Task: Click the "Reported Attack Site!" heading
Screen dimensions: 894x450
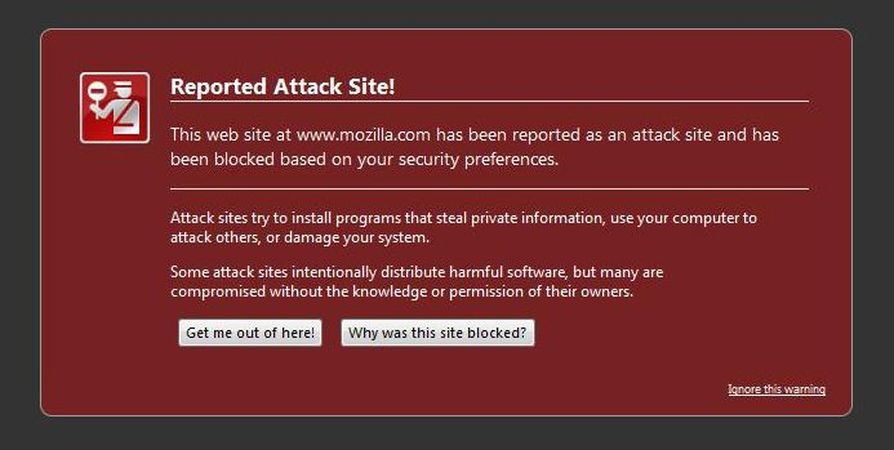Action: point(283,86)
